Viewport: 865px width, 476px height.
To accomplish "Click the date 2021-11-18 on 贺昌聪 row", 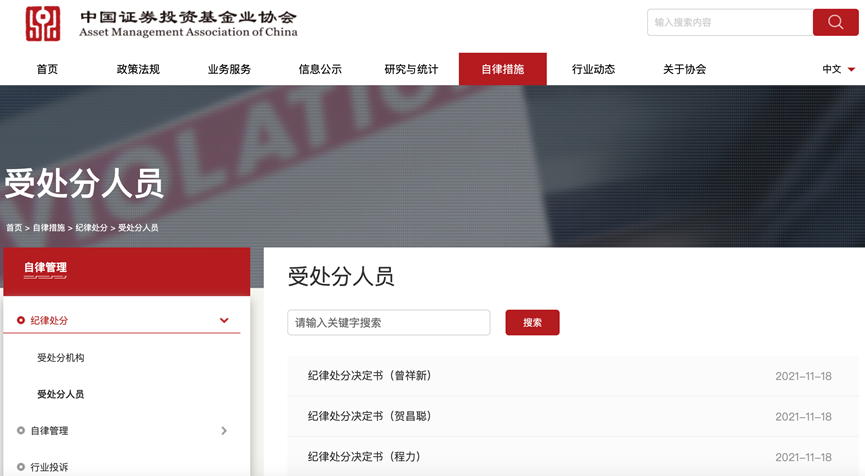I will coord(803,417).
